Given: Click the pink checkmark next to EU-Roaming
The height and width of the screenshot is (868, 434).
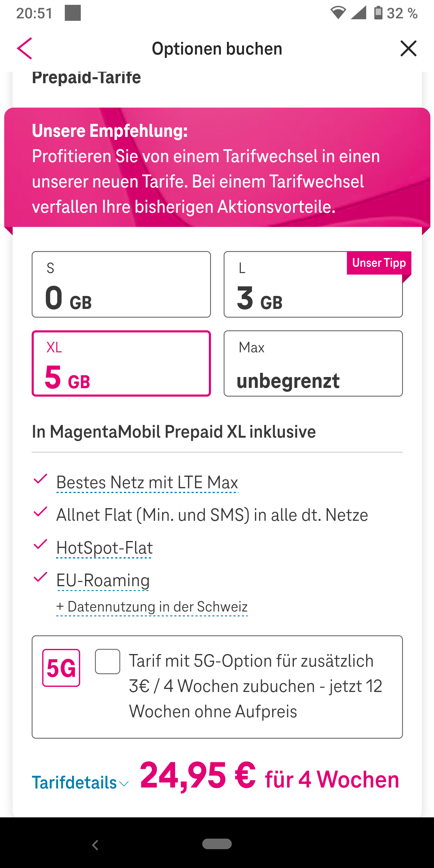Looking at the screenshot, I should [x=40, y=577].
